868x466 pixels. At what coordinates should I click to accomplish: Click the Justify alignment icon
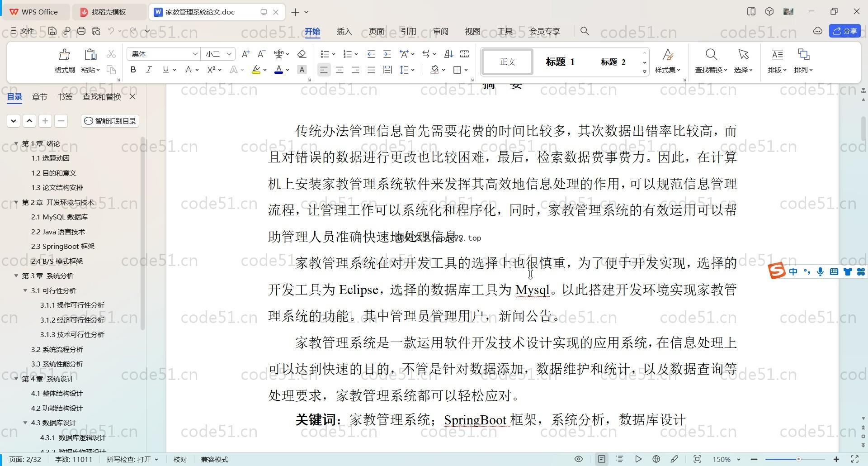click(371, 70)
